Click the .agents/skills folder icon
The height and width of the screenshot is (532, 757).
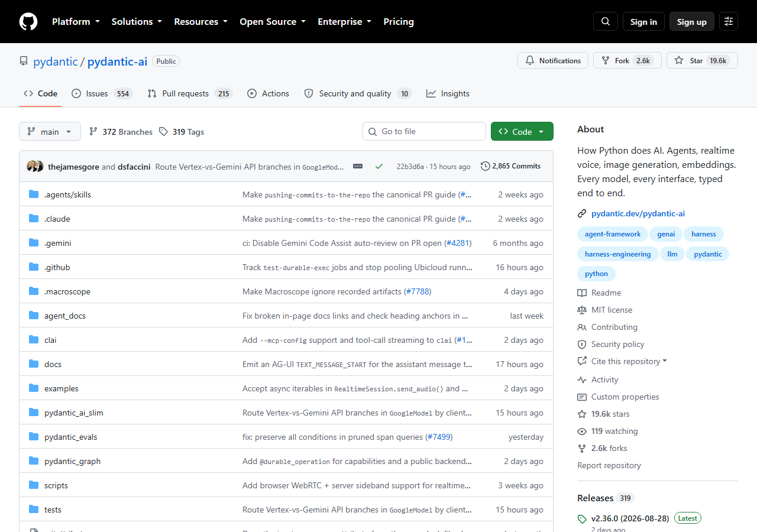(34, 194)
